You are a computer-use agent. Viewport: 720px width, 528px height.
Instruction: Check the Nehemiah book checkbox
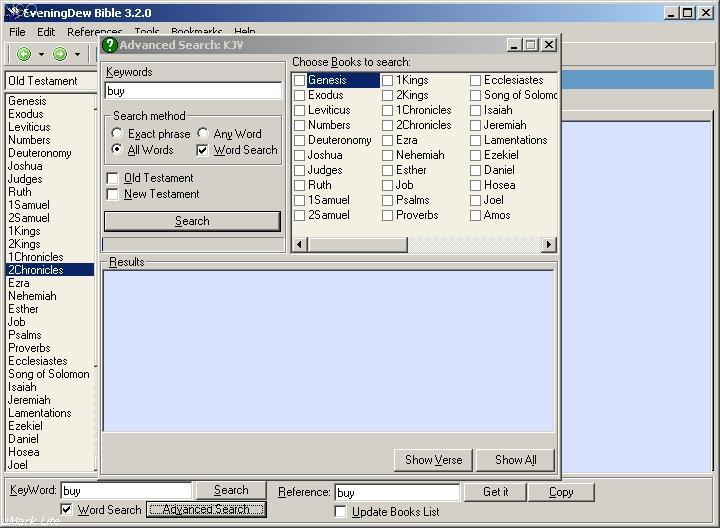388,156
